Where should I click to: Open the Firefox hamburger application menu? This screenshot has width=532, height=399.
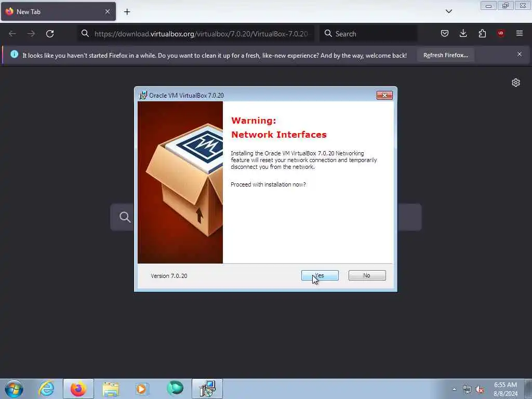[x=519, y=33]
